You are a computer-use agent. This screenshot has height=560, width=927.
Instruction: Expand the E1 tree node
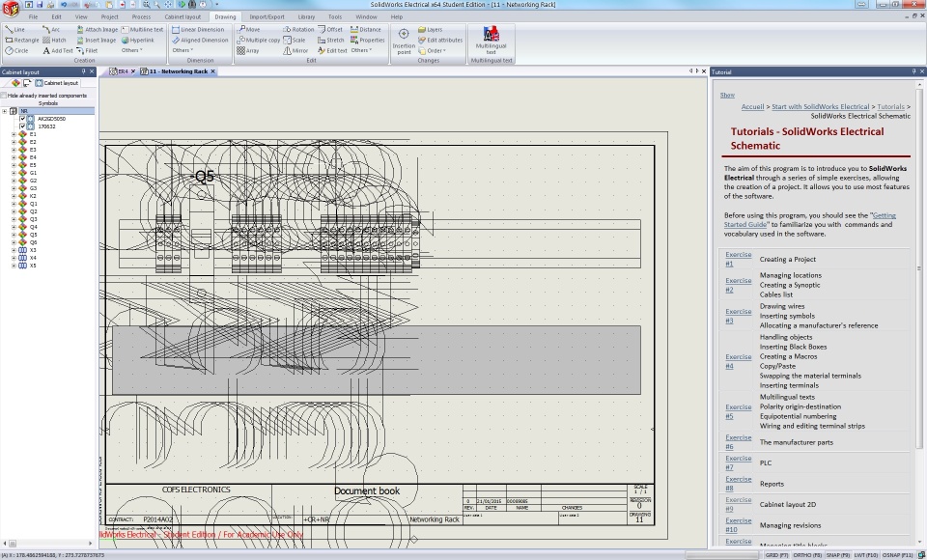(x=14, y=134)
